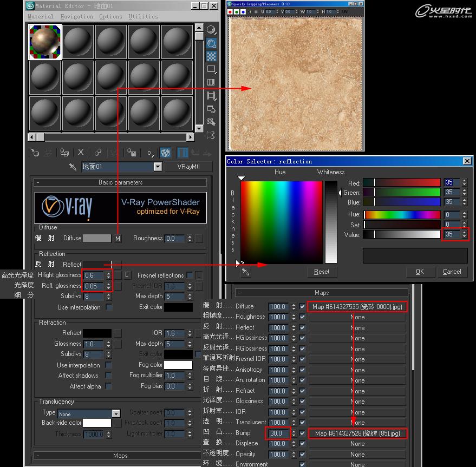Toggle the Backlight icon in the side toolbar
This screenshot has height=467, width=476.
click(x=211, y=43)
